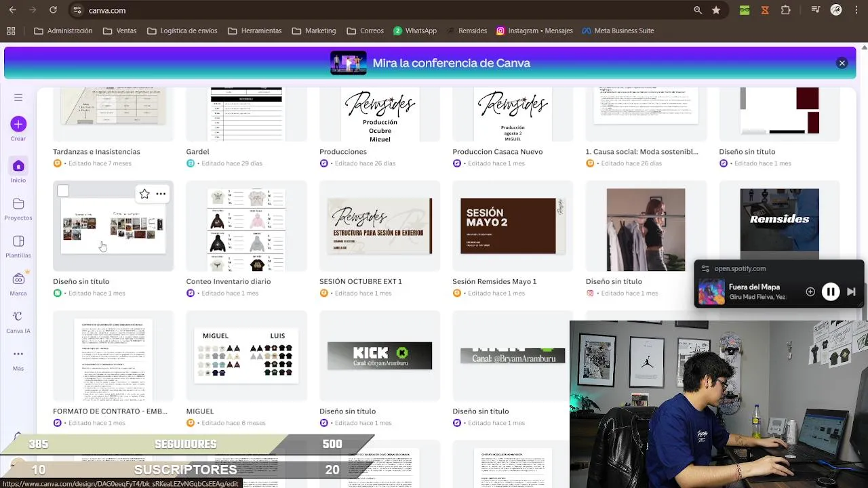This screenshot has width=868, height=488.
Task: Open the Causa social: Moda sostenible design
Action: 646,114
